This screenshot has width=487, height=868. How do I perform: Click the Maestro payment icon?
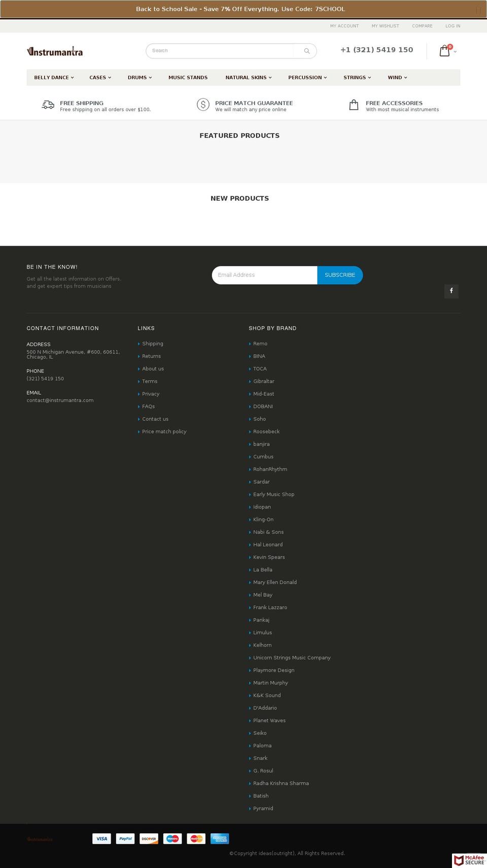tap(172, 839)
